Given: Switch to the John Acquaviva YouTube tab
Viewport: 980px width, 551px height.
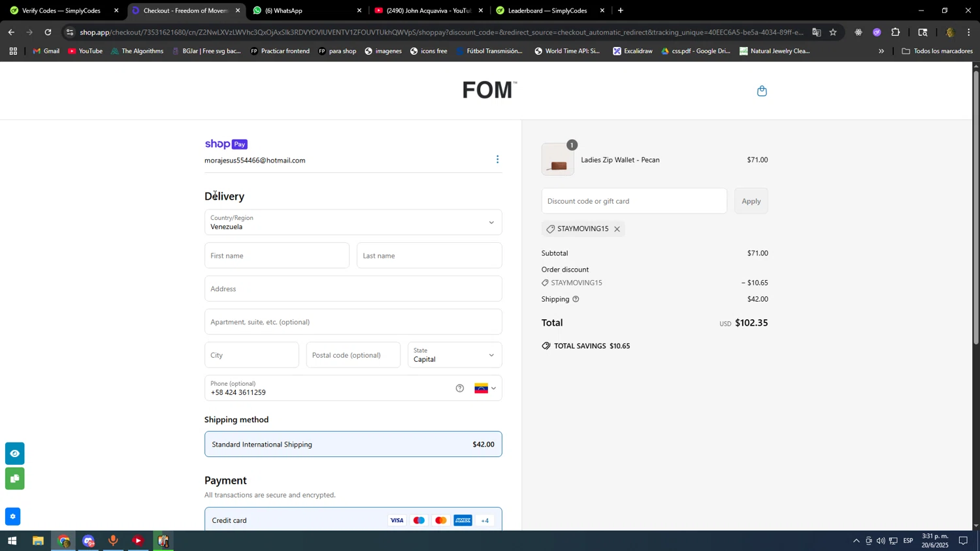Looking at the screenshot, I should pyautogui.click(x=428, y=10).
